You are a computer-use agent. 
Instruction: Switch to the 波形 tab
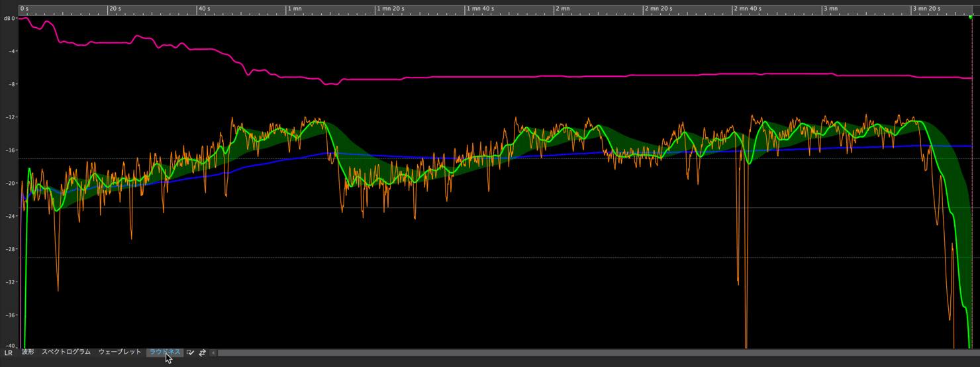(x=27, y=352)
